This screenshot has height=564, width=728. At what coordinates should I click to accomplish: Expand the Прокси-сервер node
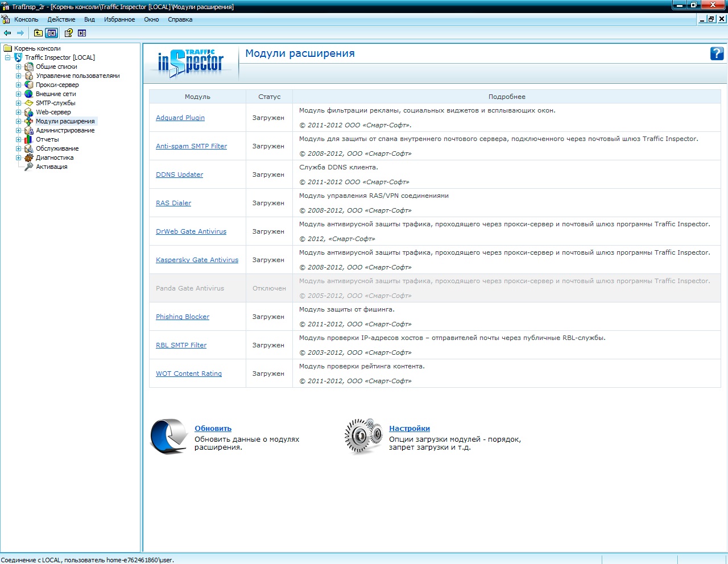[x=18, y=85]
